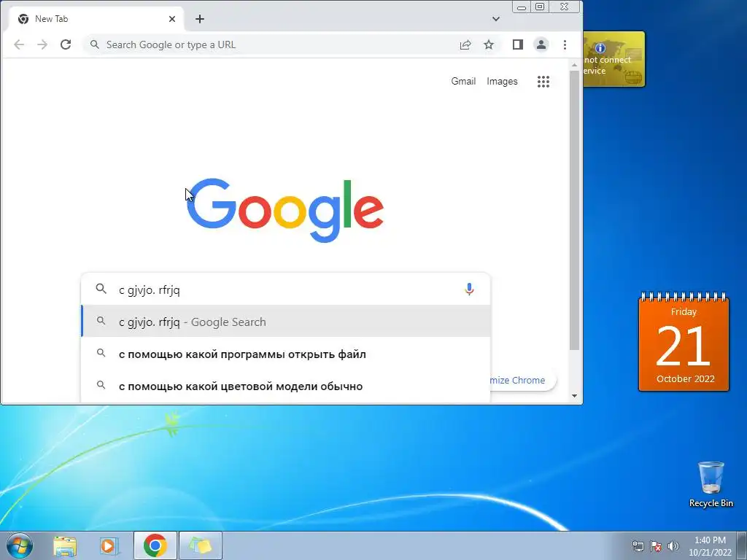Open the side panel icon

[x=518, y=44]
